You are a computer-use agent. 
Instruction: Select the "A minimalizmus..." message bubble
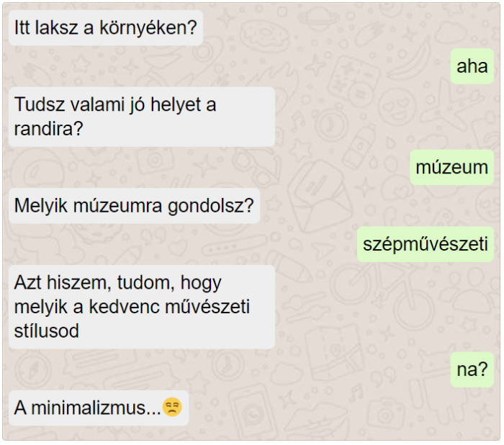99,408
